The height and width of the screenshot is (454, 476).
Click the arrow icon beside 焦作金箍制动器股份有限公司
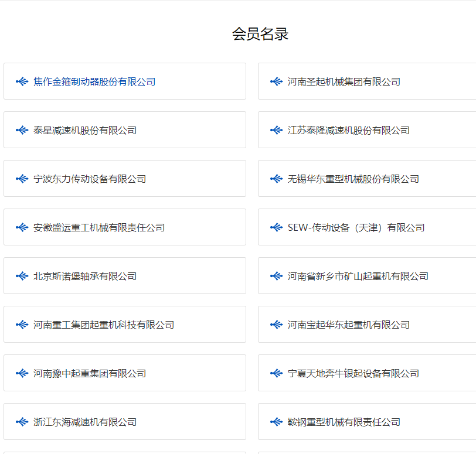click(x=22, y=81)
